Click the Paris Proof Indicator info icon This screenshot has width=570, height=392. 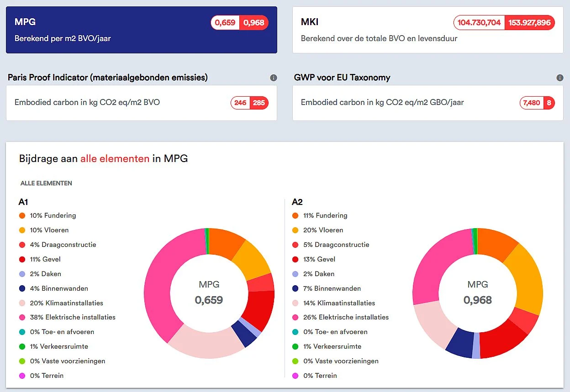274,78
